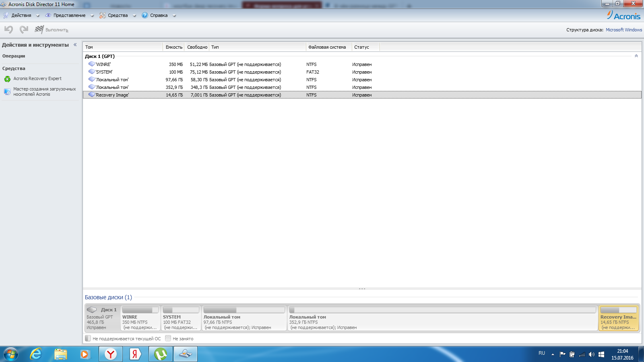The image size is (644, 362).
Task: Collapse the Диск 1 (GPT) group
Action: tap(636, 56)
